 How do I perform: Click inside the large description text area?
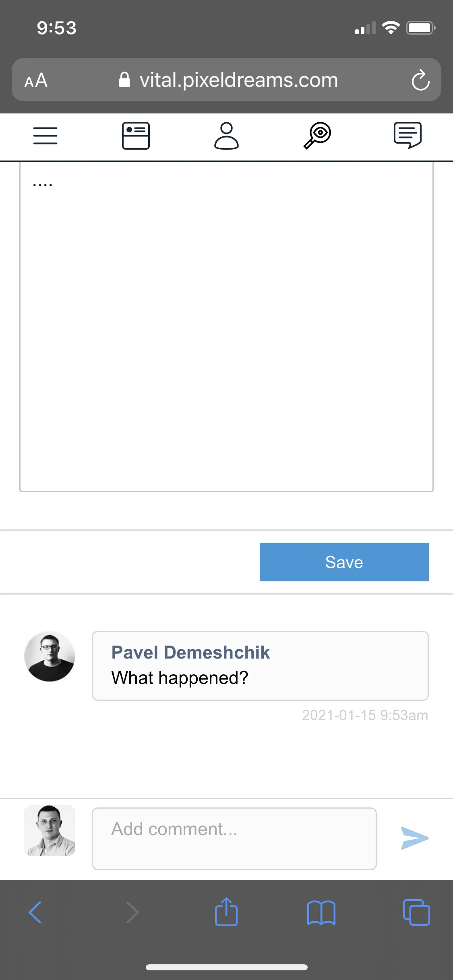(x=226, y=326)
